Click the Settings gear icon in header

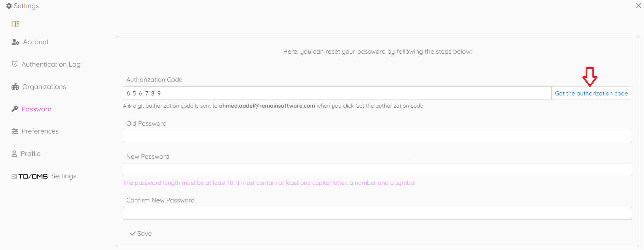[x=9, y=6]
